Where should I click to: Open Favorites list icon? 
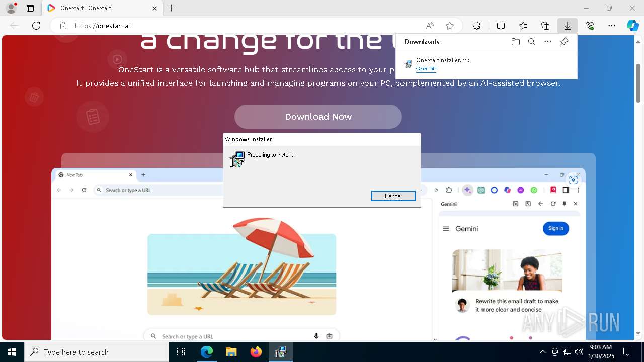pyautogui.click(x=523, y=26)
